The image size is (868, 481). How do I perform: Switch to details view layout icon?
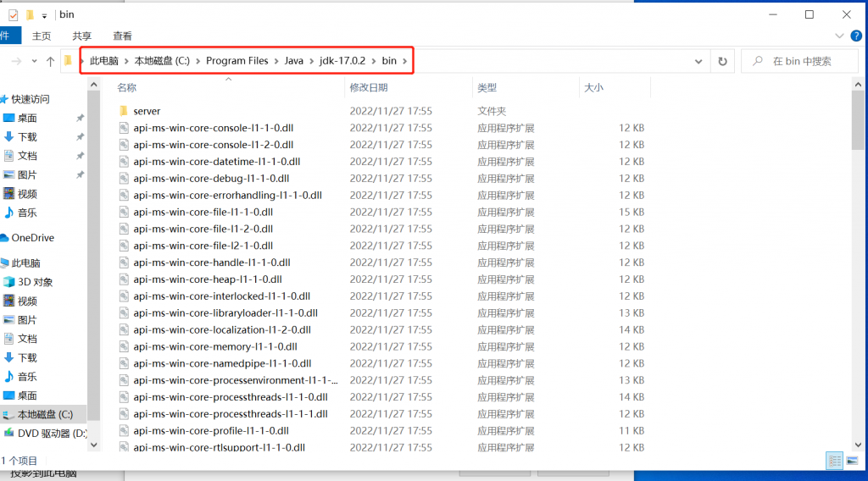(x=834, y=461)
